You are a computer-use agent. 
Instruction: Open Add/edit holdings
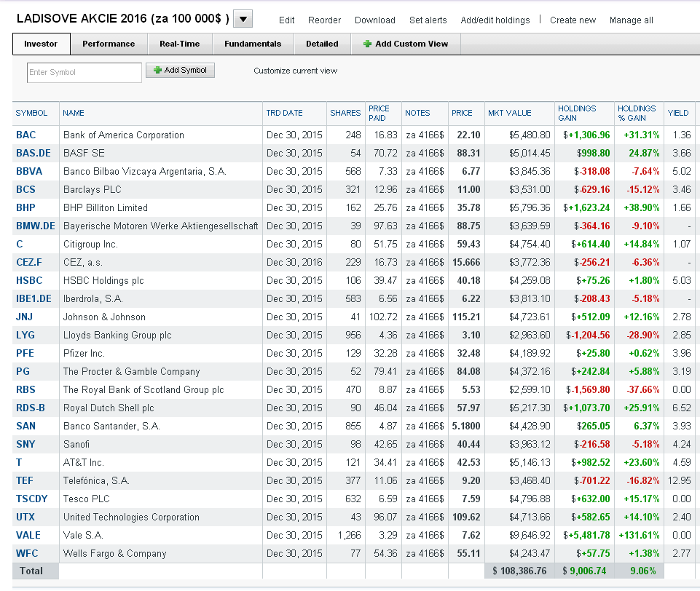point(495,20)
